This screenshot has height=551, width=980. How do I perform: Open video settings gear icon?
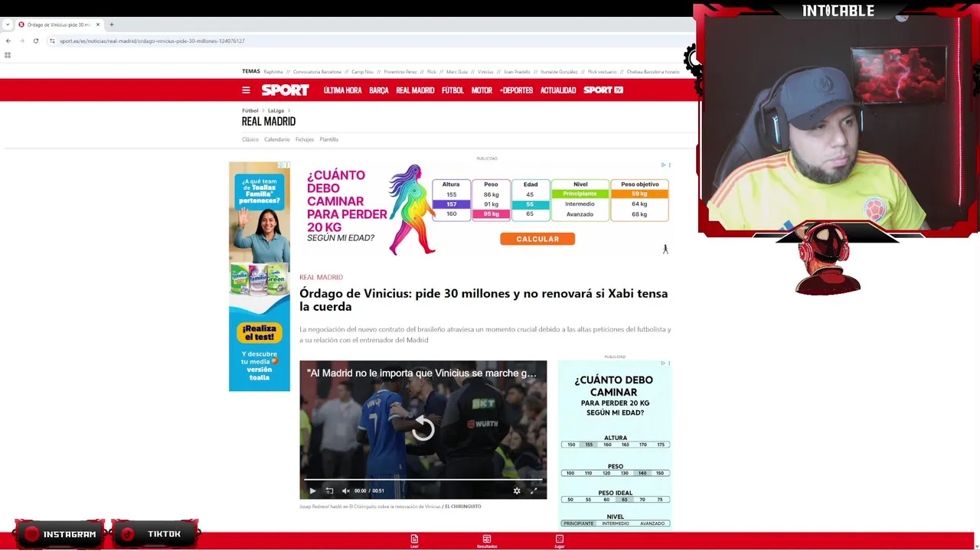517,491
